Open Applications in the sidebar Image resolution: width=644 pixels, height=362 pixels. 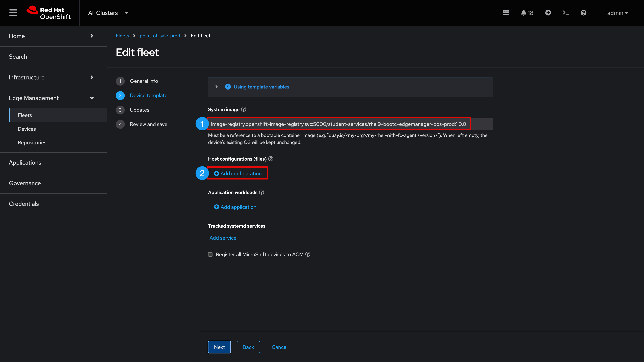[x=53, y=163]
